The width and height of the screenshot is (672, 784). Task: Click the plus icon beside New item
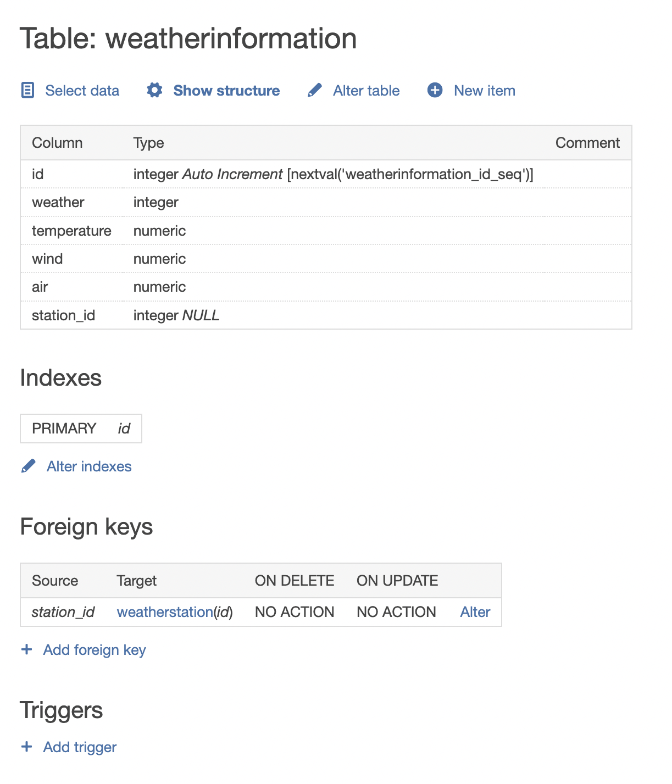click(435, 91)
